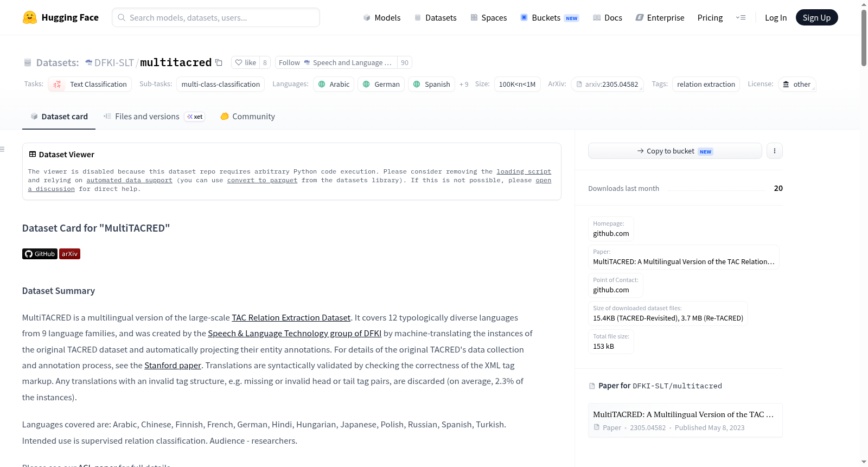The image size is (868, 467).
Task: Click the Text Classification task tag
Action: tap(90, 84)
